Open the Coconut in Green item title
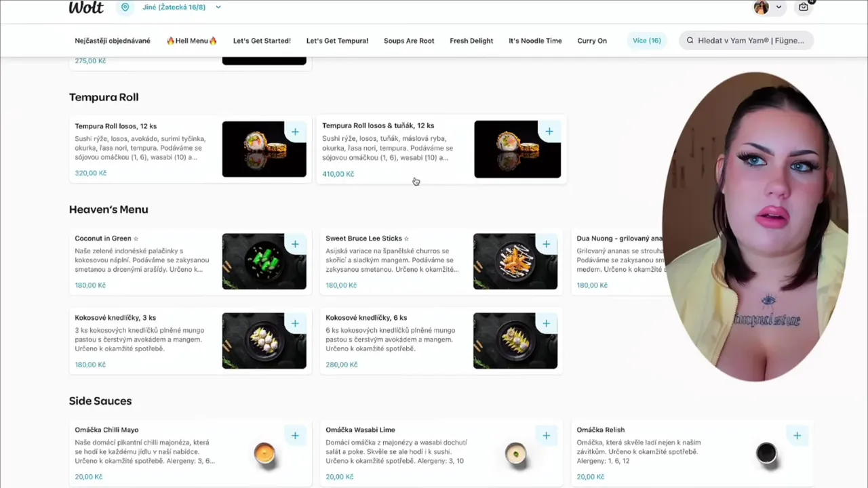Image resolution: width=868 pixels, height=488 pixels. (106, 239)
